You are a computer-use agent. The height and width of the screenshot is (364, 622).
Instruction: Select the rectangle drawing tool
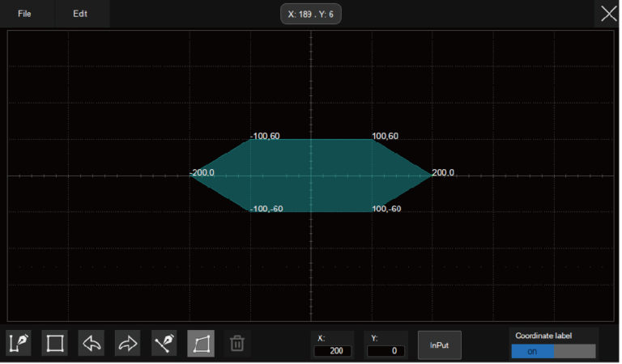pyautogui.click(x=55, y=343)
